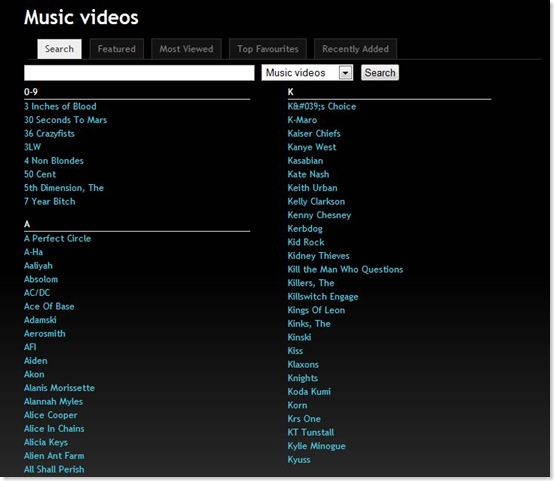Open the KT Tunstall link

pos(311,433)
